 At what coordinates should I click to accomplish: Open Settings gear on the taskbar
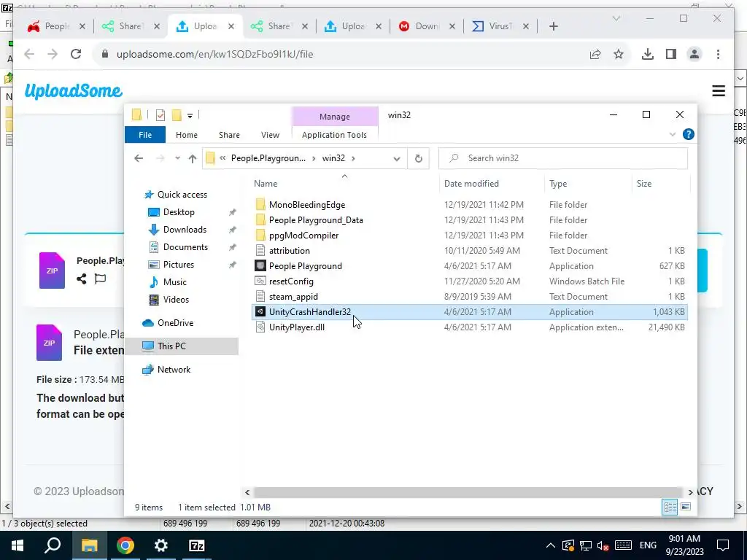tap(161, 545)
